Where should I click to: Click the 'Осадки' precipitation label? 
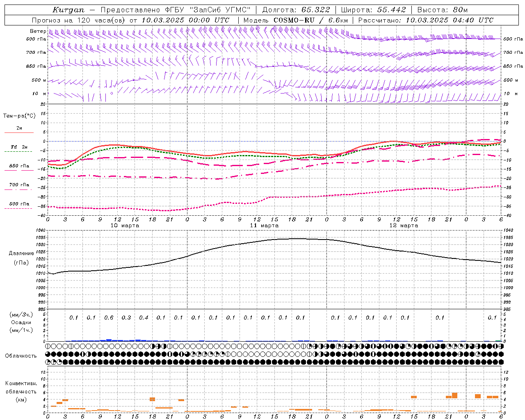click(x=21, y=322)
